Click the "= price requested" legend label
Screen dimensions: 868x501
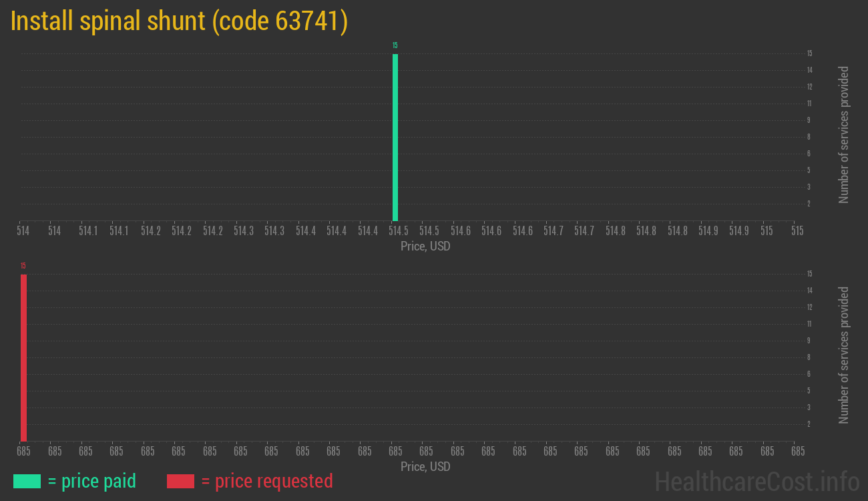(x=266, y=481)
